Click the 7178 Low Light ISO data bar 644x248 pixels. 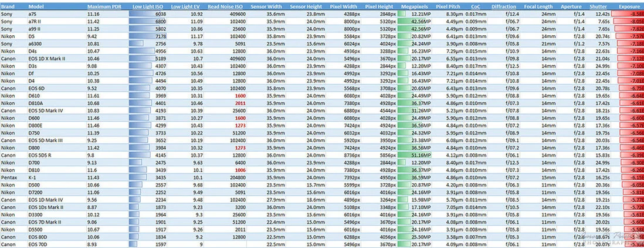pos(148,36)
